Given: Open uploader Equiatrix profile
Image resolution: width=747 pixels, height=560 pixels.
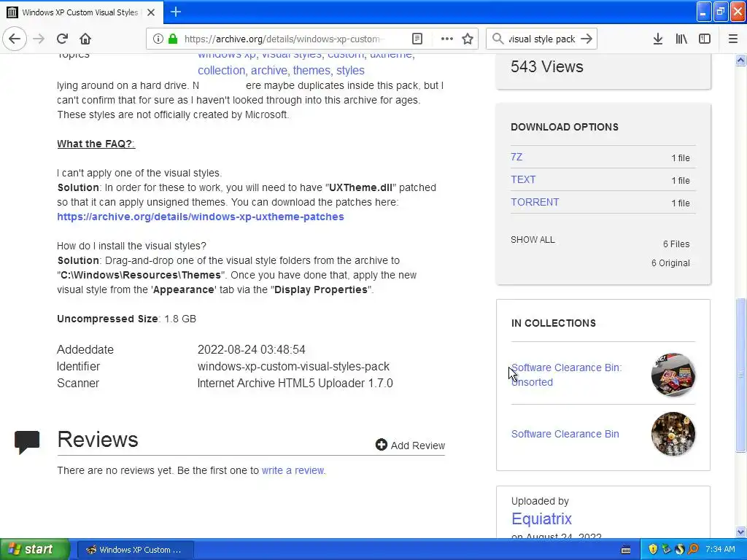Looking at the screenshot, I should click(x=541, y=518).
